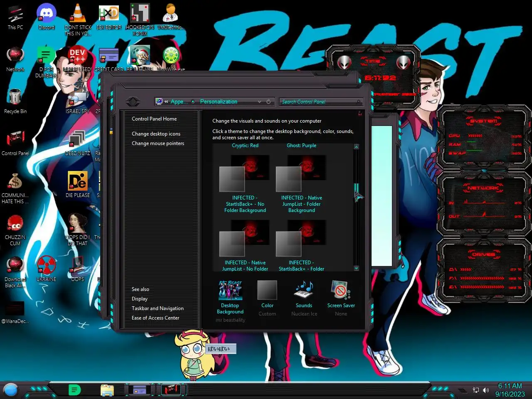Open the Network desktop icon
This screenshot has width=532, height=399.
pos(15,59)
